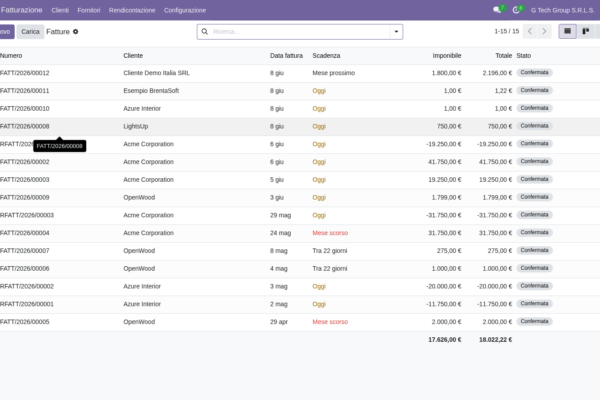Click footer sum 17.626,00 €
Screen dimensions: 600x400
click(445, 340)
